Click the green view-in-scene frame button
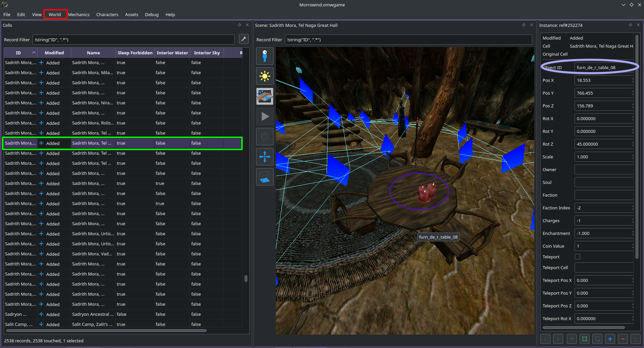 (584, 339)
